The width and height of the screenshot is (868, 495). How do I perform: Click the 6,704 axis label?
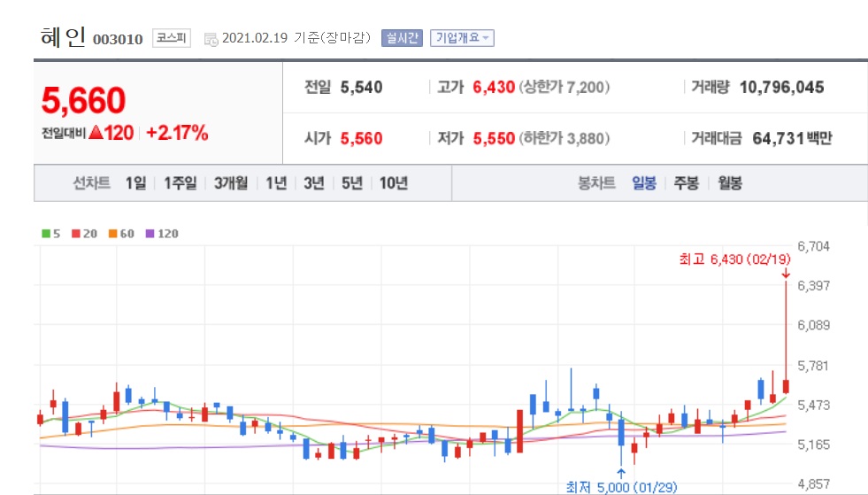[x=813, y=246]
